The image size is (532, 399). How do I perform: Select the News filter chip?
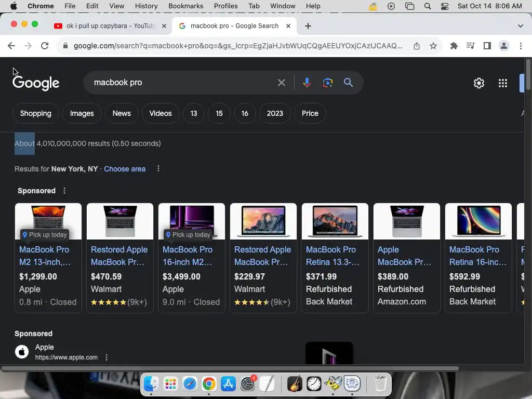click(122, 113)
